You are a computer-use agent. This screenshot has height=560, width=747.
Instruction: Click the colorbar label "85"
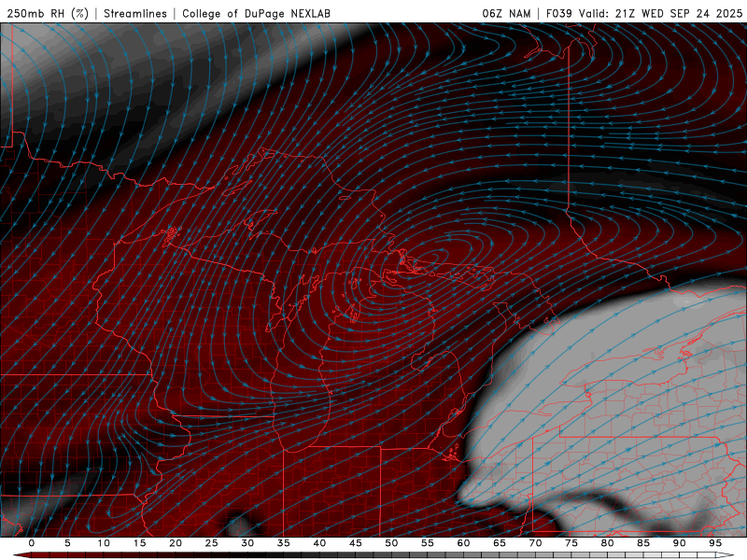coord(643,543)
